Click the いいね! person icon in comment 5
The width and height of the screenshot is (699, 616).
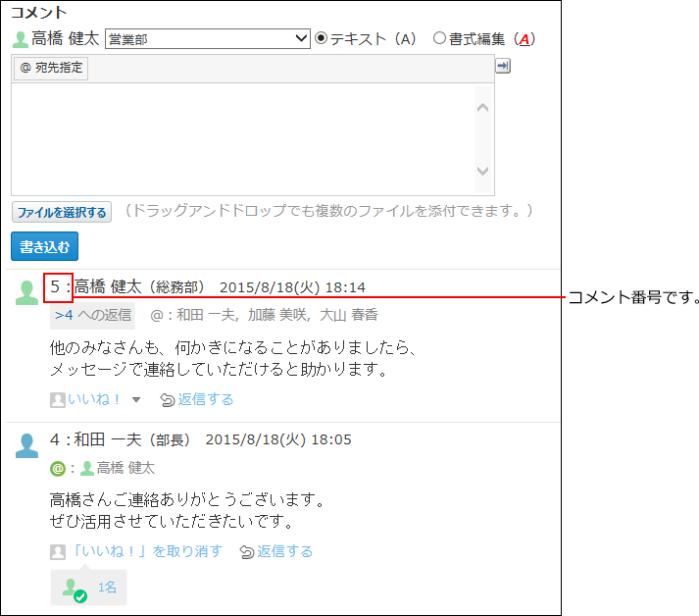pos(58,399)
